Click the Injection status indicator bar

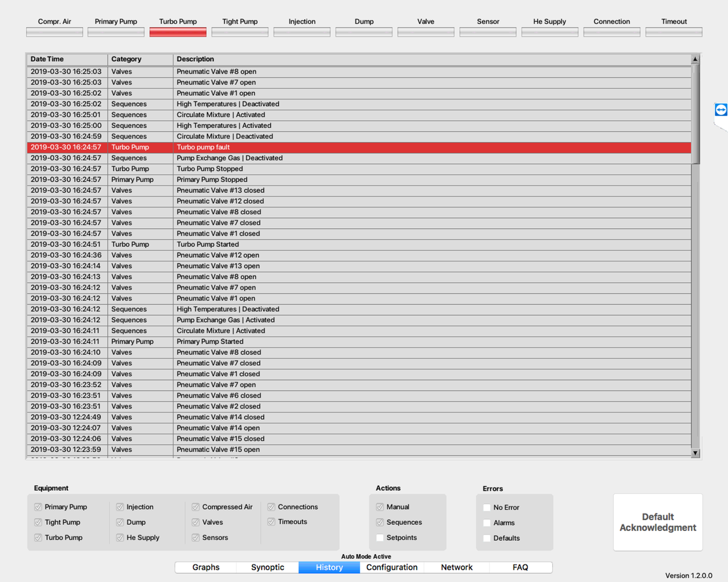[302, 32]
